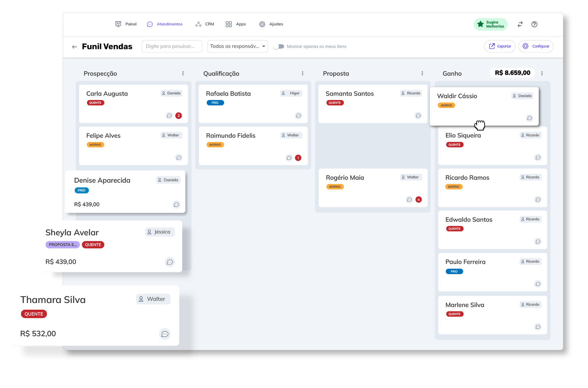Click the help question mark icon
This screenshot has height=388, width=588.
tap(534, 24)
